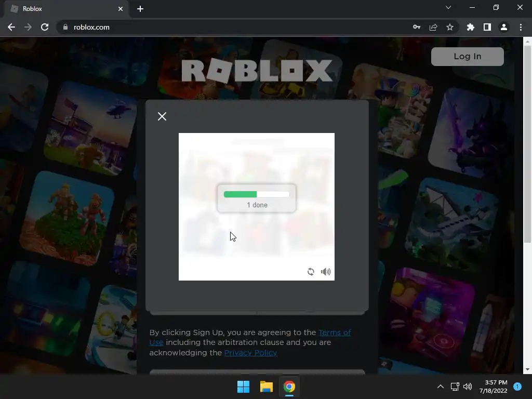This screenshot has height=399, width=532.
Task: Open the Chrome three-dot menu
Action: click(x=521, y=27)
